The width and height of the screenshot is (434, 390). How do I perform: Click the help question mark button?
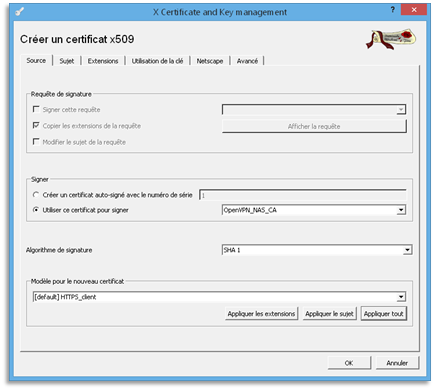coord(393,10)
